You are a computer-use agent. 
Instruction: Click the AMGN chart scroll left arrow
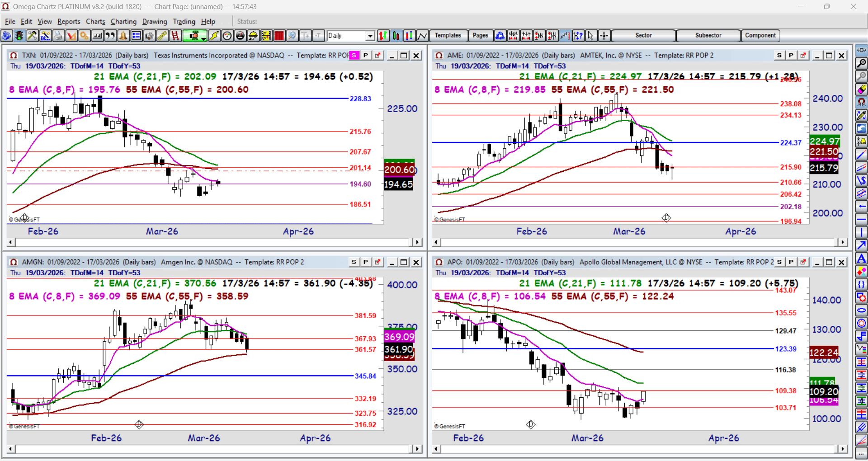click(x=11, y=449)
